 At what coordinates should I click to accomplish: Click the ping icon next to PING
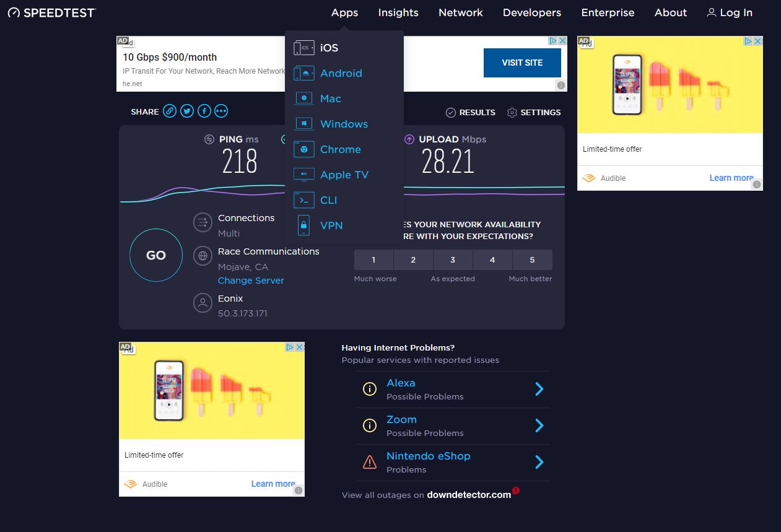tap(209, 139)
